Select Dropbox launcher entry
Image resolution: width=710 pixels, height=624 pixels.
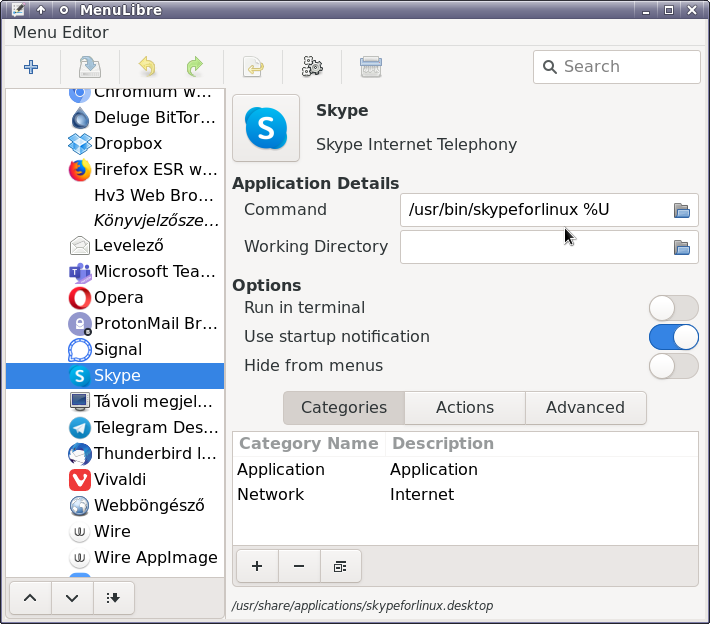pyautogui.click(x=115, y=144)
